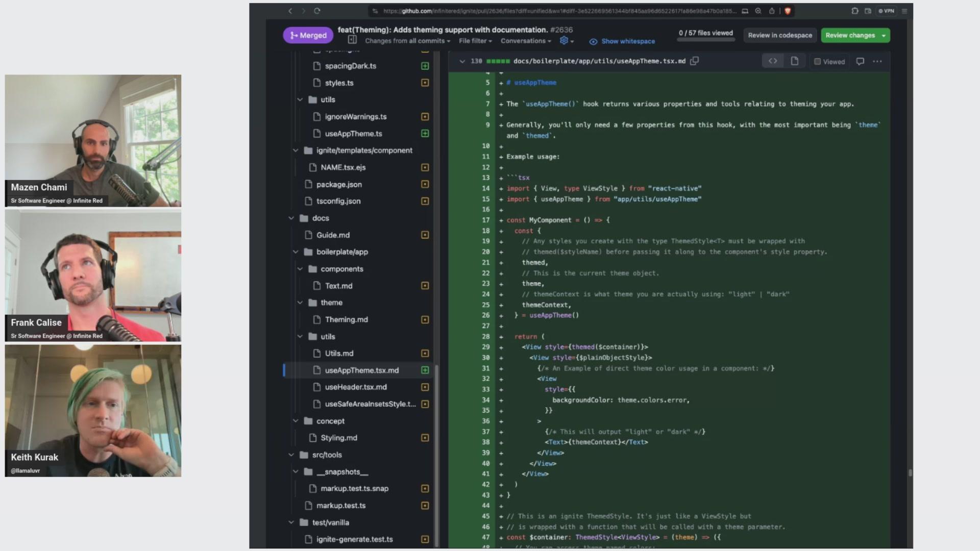Click the files viewed progress bar

(706, 39)
